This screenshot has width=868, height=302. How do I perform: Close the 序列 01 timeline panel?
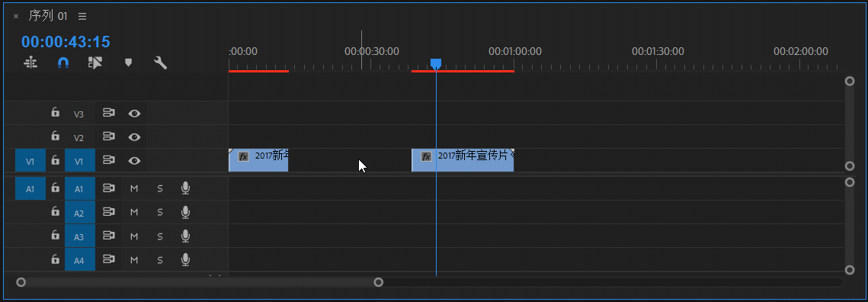[15, 17]
